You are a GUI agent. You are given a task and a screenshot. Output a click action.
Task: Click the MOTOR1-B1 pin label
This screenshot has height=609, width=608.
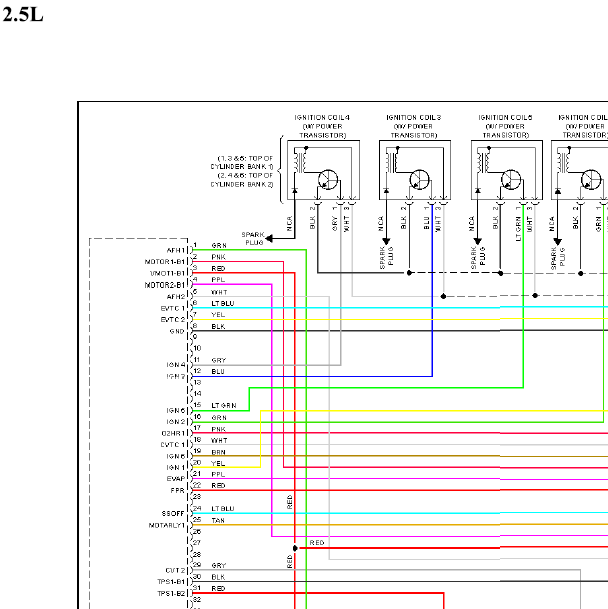point(165,262)
